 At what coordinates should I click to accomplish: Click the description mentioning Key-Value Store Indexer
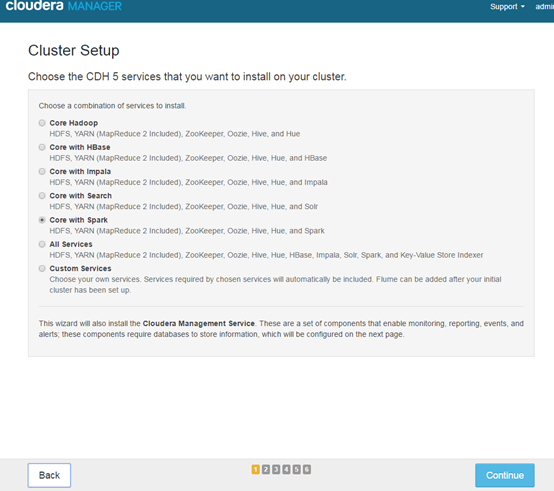pyautogui.click(x=266, y=255)
